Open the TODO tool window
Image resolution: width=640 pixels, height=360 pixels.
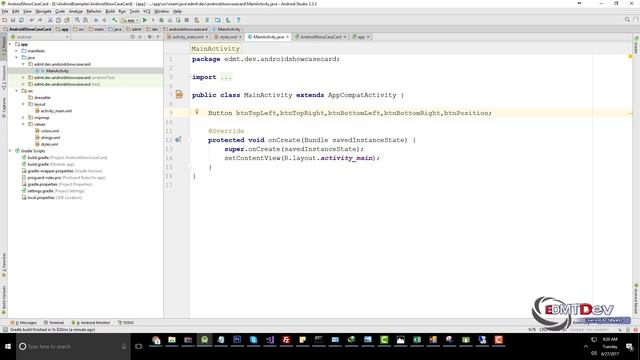pyautogui.click(x=126, y=322)
